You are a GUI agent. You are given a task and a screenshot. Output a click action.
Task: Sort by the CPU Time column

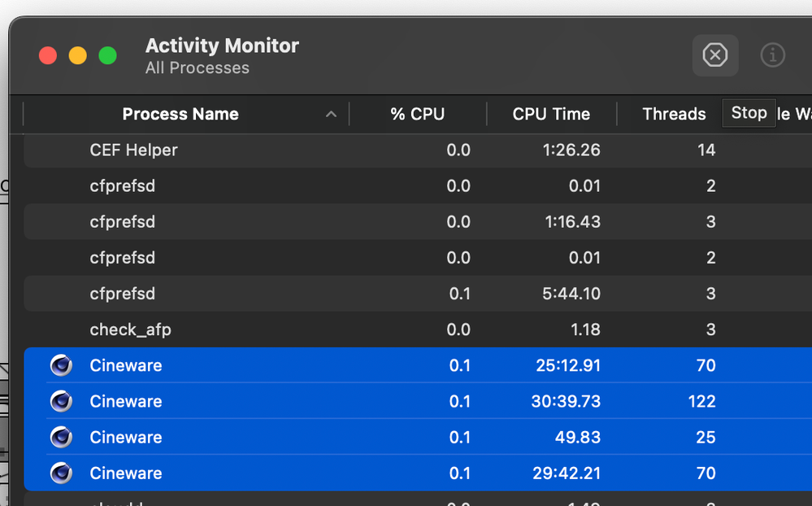click(551, 114)
